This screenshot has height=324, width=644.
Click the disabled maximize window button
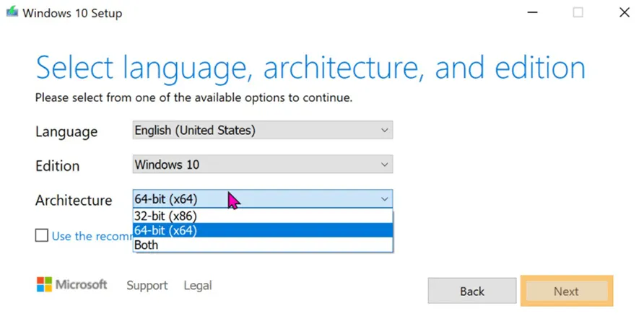point(578,12)
